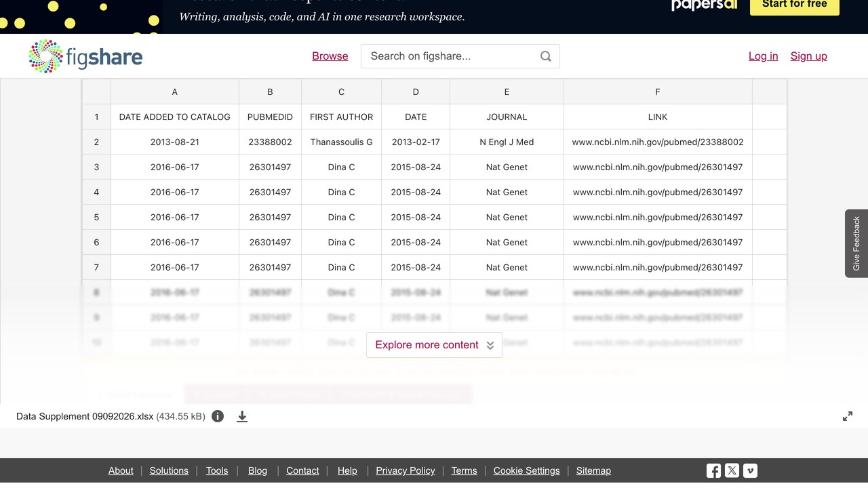Screen dimensions: 868x488
Task: Click the Data Supplement 09092026.xlsx file name
Action: [85, 416]
